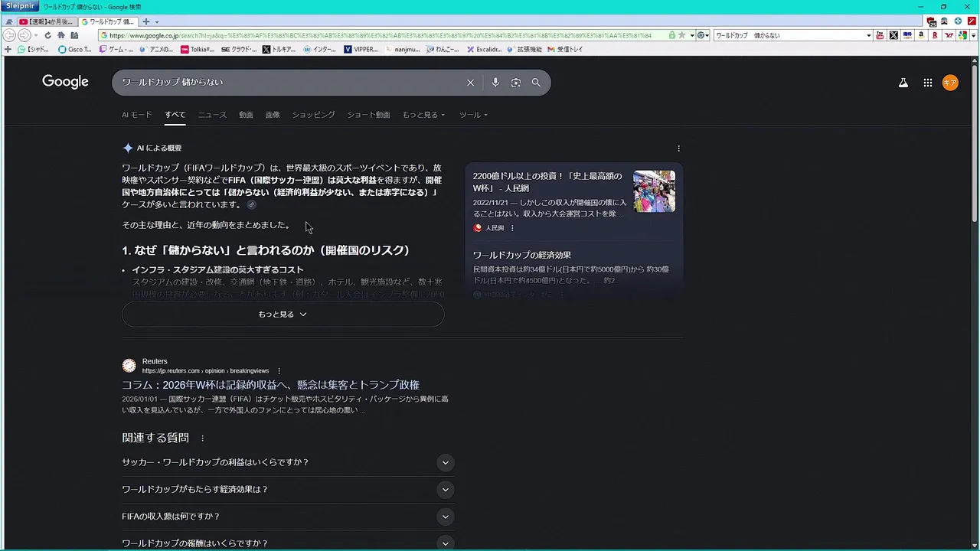Submit the query with the magnifier icon

coord(536,83)
